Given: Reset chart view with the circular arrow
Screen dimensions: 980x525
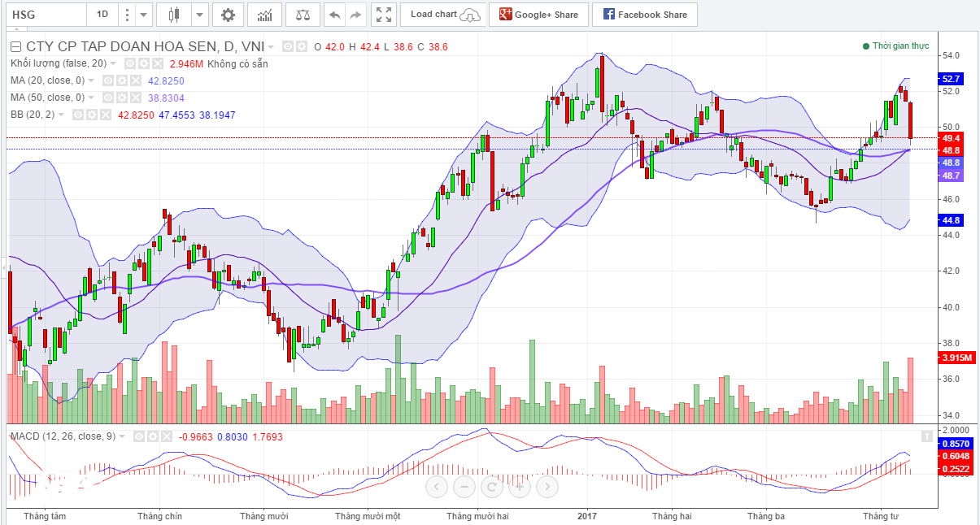Looking at the screenshot, I should pos(491,487).
